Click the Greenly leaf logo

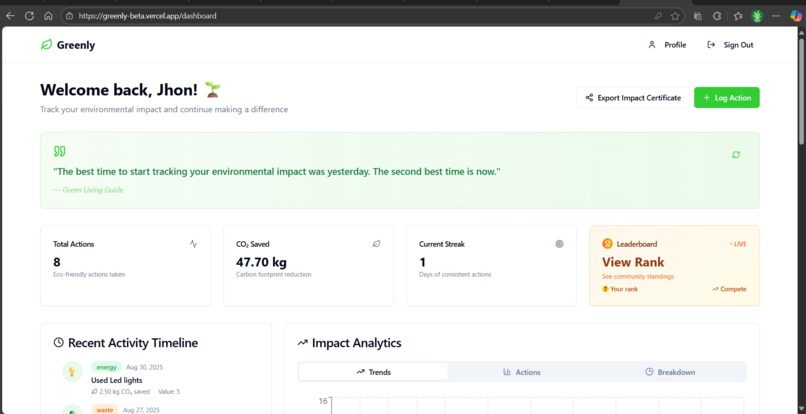pyautogui.click(x=46, y=45)
